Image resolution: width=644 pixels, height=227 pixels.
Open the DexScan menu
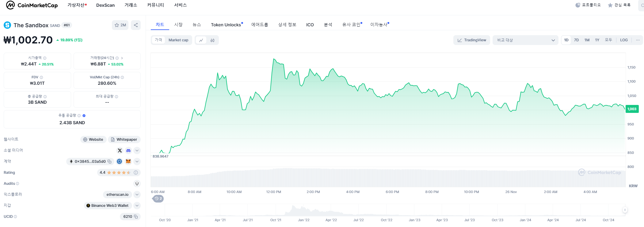[105, 5]
